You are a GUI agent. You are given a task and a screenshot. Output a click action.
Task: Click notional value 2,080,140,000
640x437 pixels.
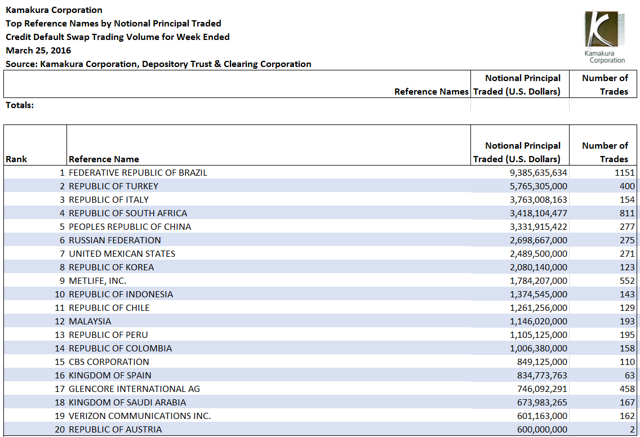538,267
